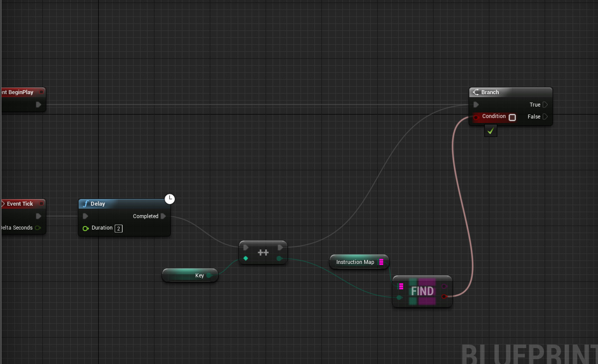
Task: Click the True execution pin on the Branch node
Action: coord(546,105)
